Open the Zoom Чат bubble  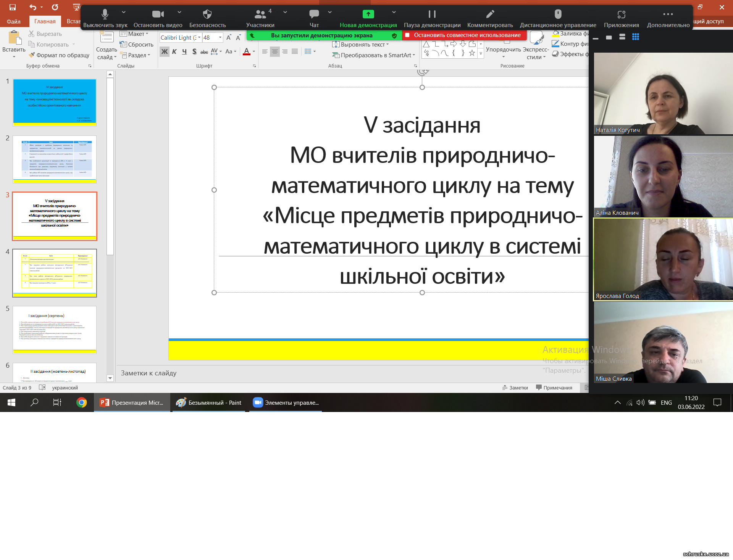pyautogui.click(x=314, y=18)
